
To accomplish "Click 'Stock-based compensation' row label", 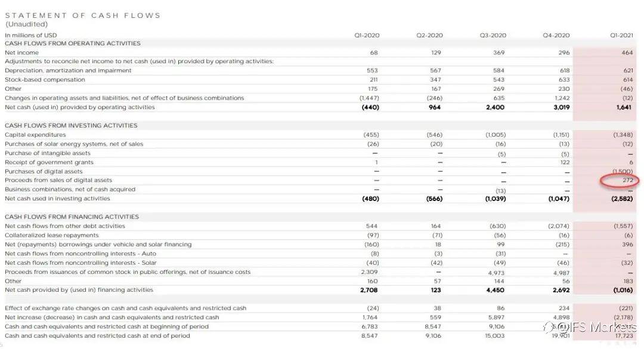I will (45, 79).
